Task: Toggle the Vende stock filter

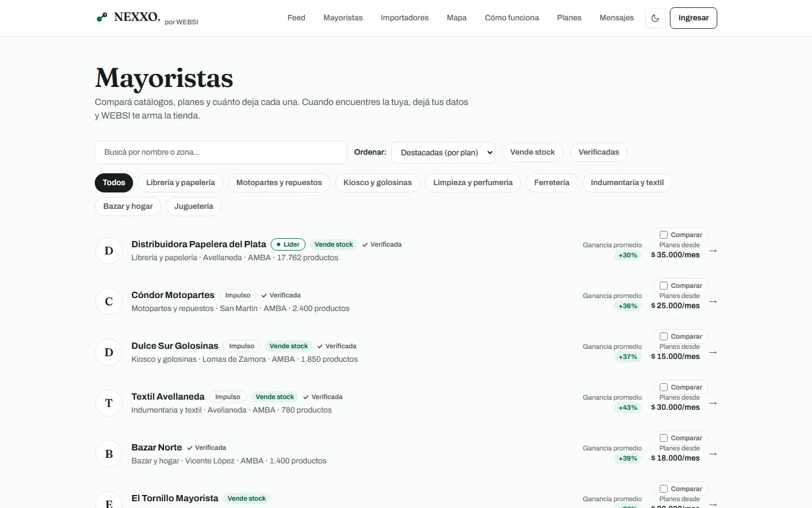Action: (532, 152)
